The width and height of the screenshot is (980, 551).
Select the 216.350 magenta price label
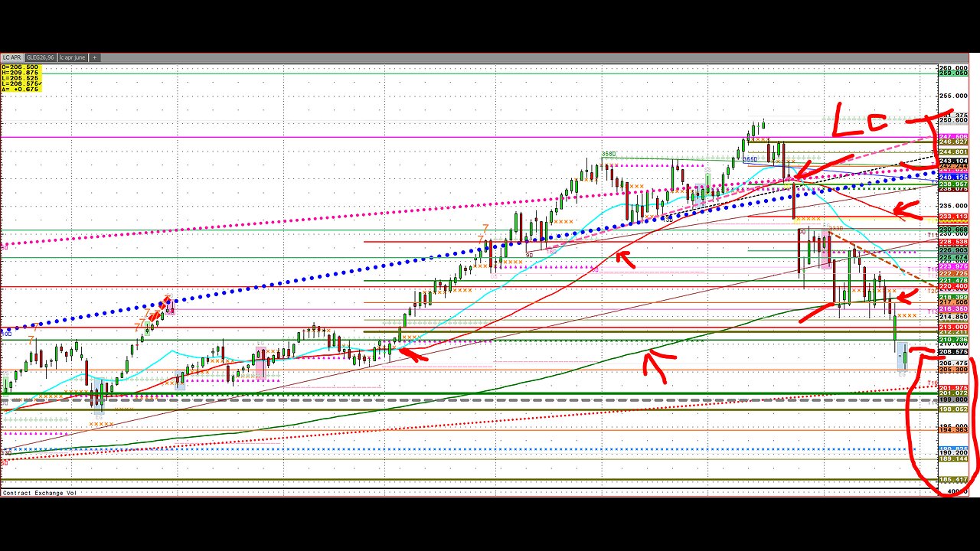pyautogui.click(x=953, y=308)
